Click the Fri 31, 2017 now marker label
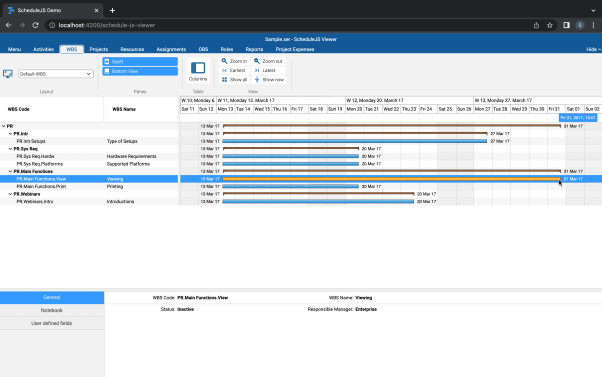Screen dimensions: 602x377 [x=578, y=118]
